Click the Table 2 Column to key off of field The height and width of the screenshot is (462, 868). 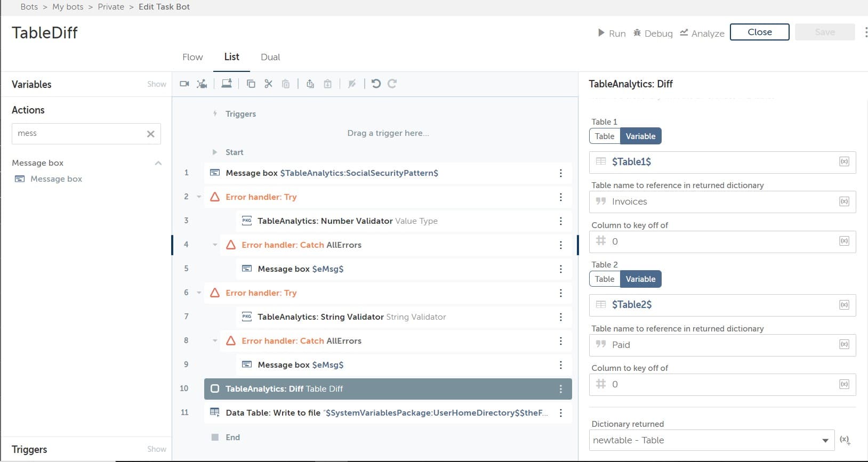[x=722, y=385]
